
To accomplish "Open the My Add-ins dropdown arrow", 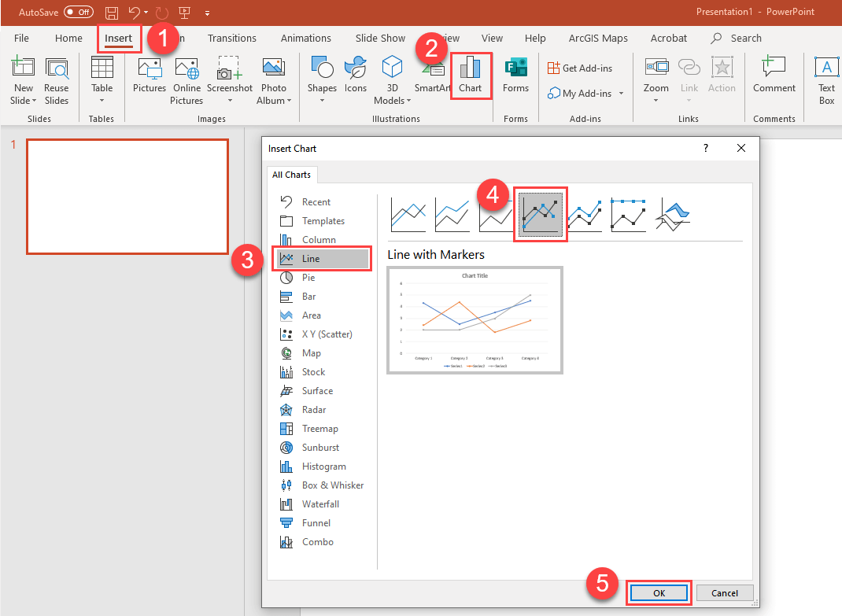I will click(621, 94).
